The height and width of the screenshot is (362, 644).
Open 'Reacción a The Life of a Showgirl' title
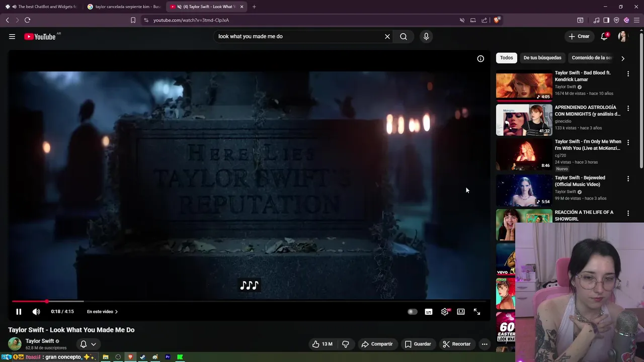pos(584,216)
